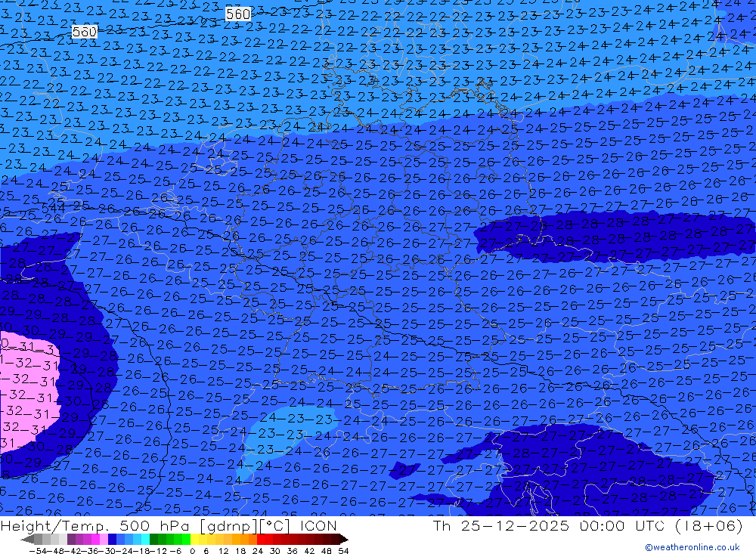Click the '0' legend value
This screenshot has height=554, width=756.
(192, 551)
